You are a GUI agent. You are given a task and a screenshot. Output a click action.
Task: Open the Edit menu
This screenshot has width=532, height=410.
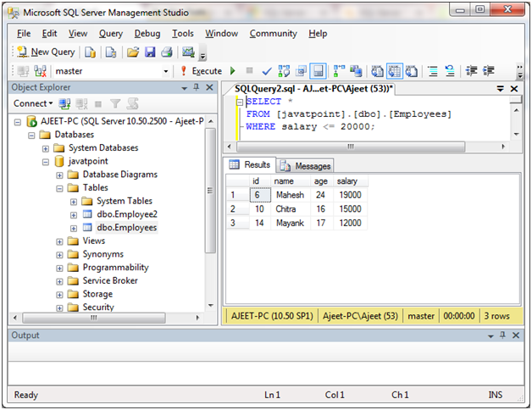tap(49, 34)
